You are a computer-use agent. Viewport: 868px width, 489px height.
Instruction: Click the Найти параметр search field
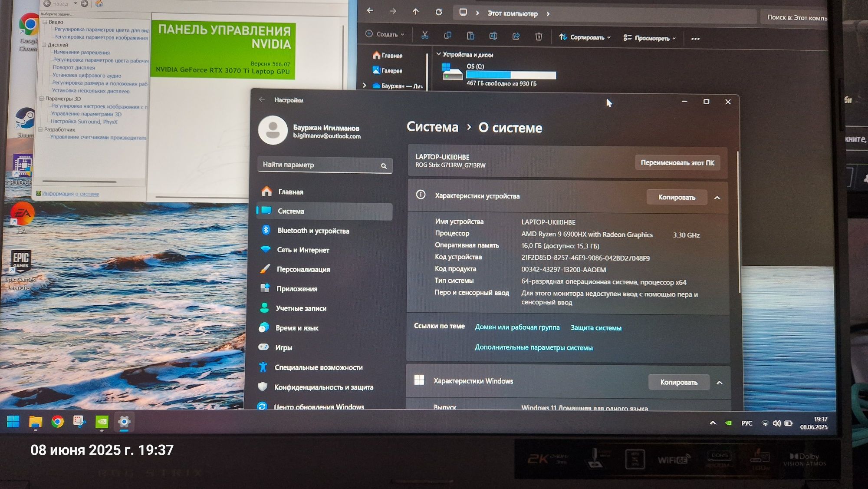click(325, 165)
